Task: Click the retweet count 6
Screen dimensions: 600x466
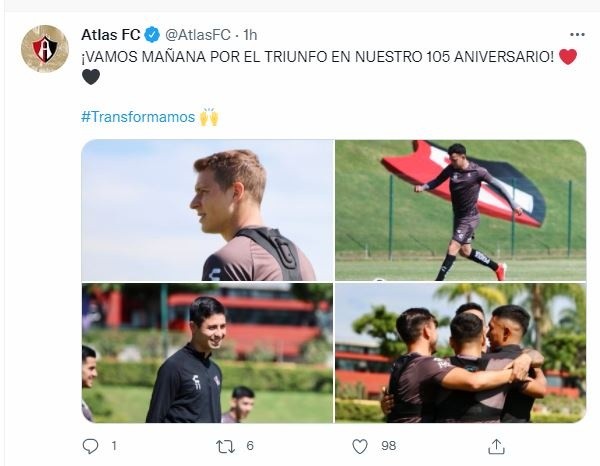Action: pos(250,446)
